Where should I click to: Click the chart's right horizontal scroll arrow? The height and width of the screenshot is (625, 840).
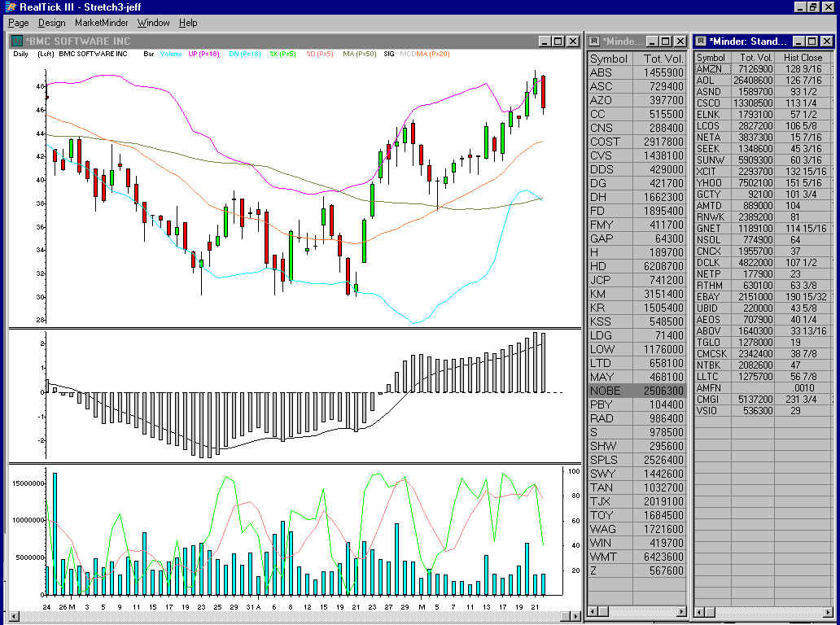576,616
